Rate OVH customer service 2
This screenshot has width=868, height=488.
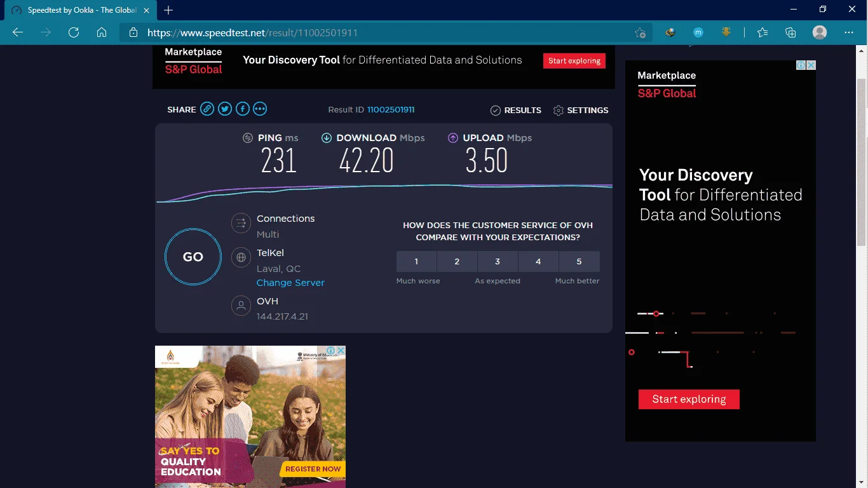click(x=457, y=261)
